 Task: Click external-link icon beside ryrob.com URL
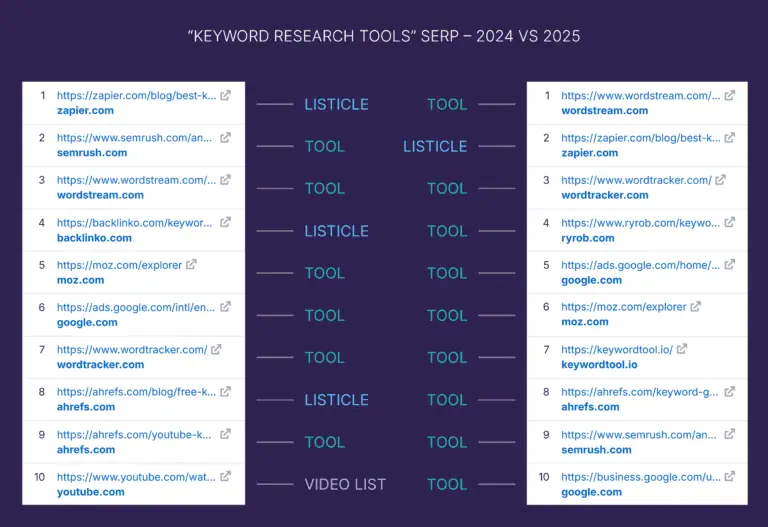[x=730, y=222]
